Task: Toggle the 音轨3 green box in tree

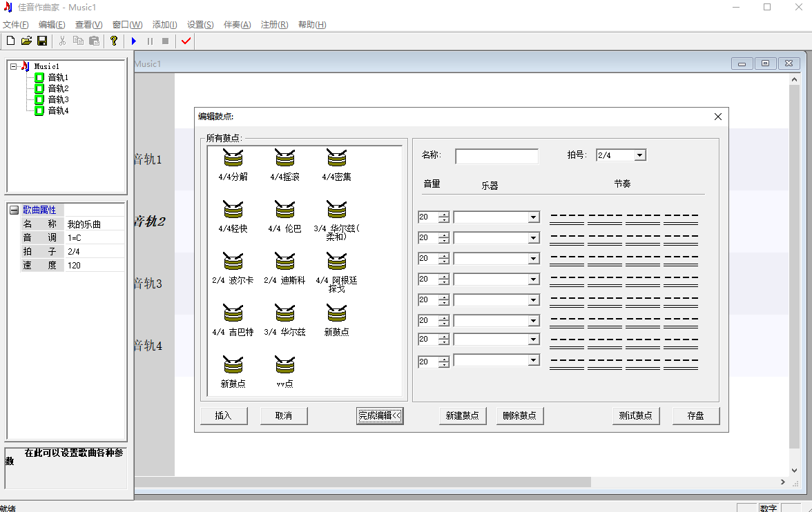Action: click(x=39, y=100)
